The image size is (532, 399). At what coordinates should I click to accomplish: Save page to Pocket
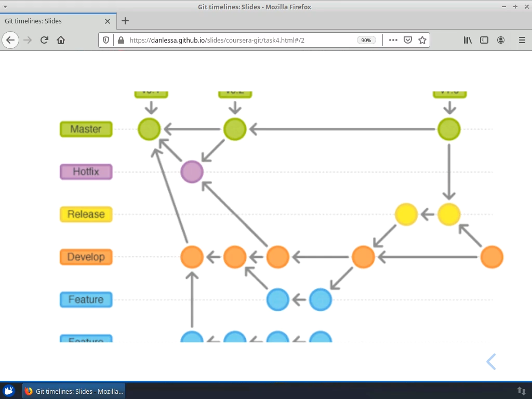[408, 40]
